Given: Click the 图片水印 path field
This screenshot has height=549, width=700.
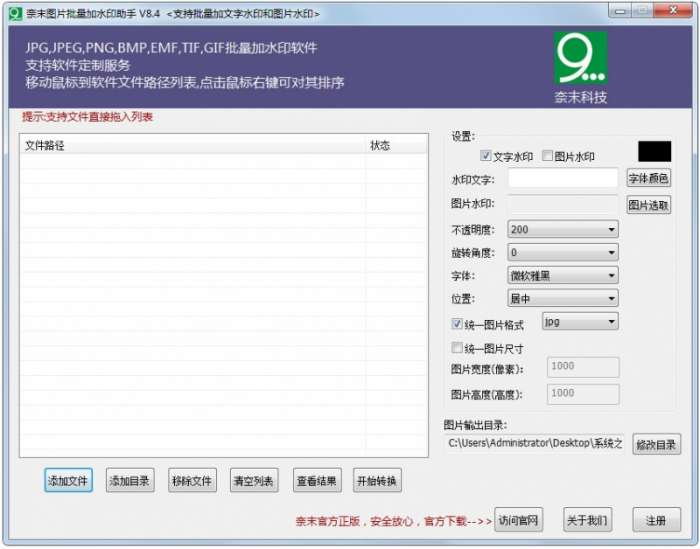Looking at the screenshot, I should click(x=563, y=204).
